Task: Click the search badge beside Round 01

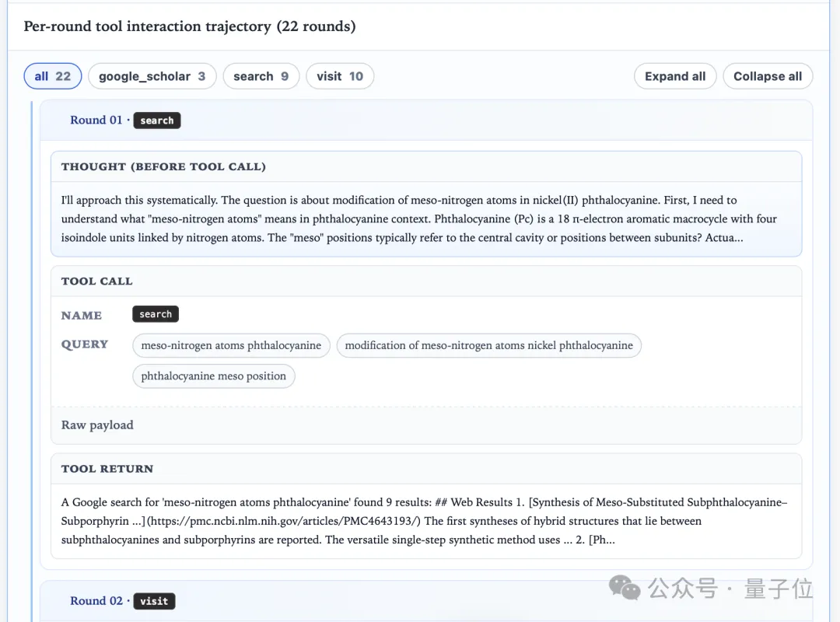Action: point(156,121)
